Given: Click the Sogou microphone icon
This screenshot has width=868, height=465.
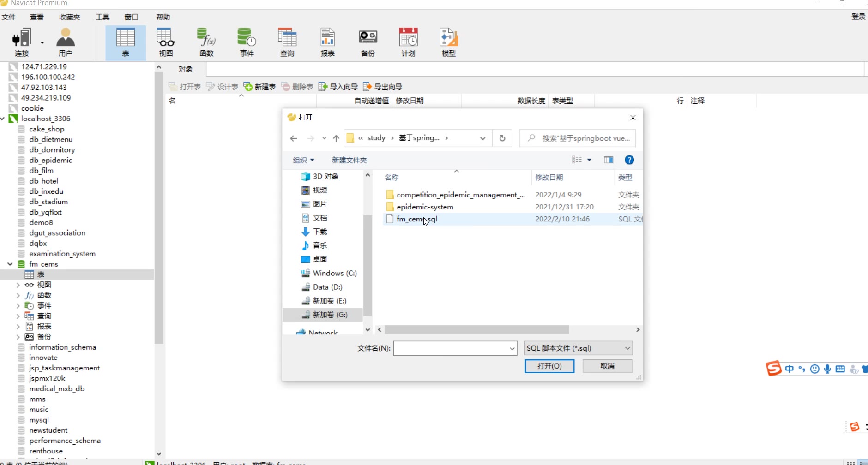Looking at the screenshot, I should [x=827, y=369].
